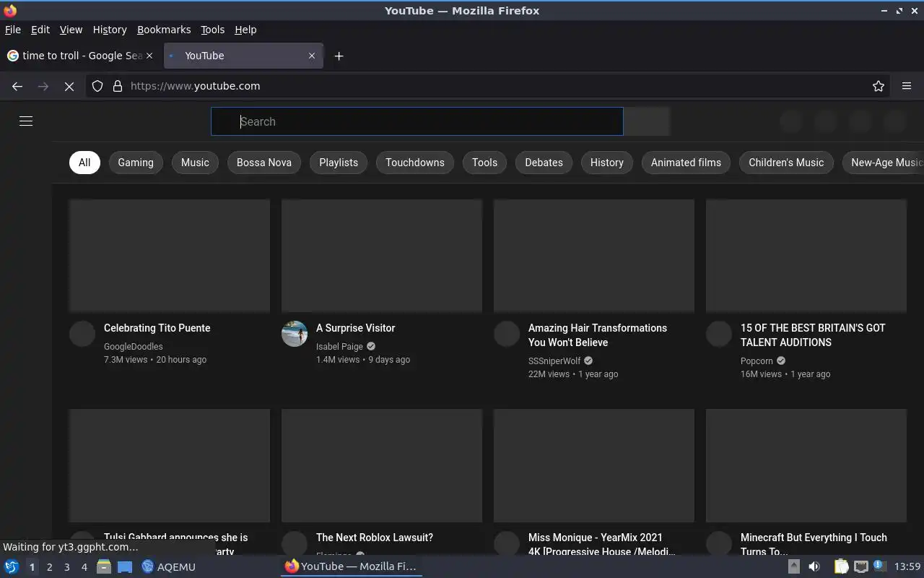This screenshot has height=578, width=924.
Task: Open the File menu
Action: coord(13,30)
